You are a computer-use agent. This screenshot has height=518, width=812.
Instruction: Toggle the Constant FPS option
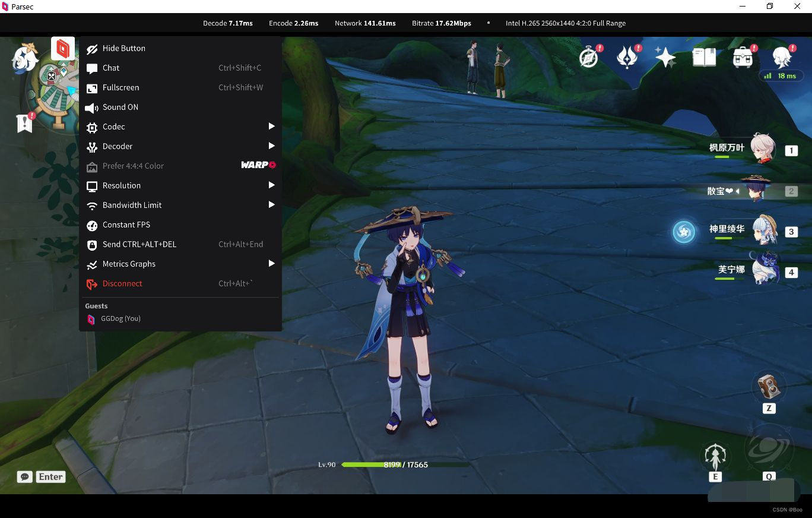[x=126, y=225]
